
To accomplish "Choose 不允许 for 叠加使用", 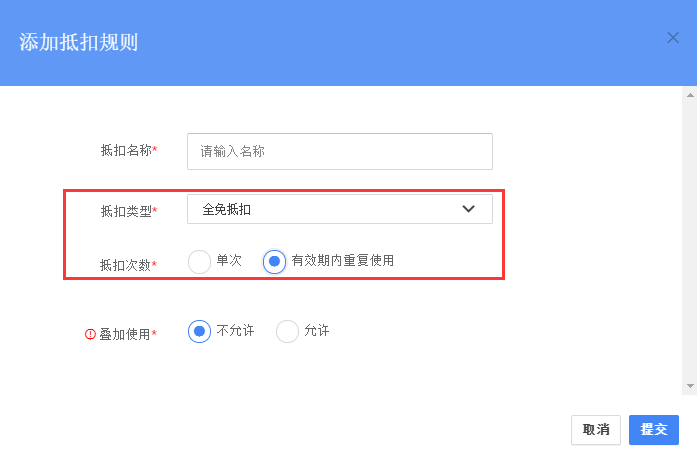I will point(199,331).
